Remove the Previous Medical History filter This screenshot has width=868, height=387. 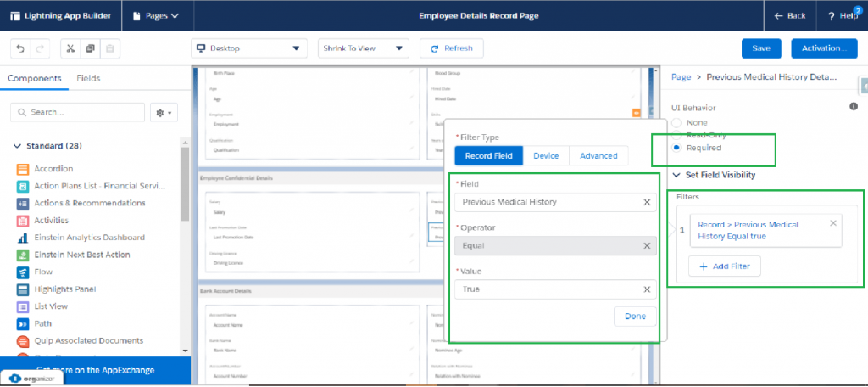coord(833,223)
